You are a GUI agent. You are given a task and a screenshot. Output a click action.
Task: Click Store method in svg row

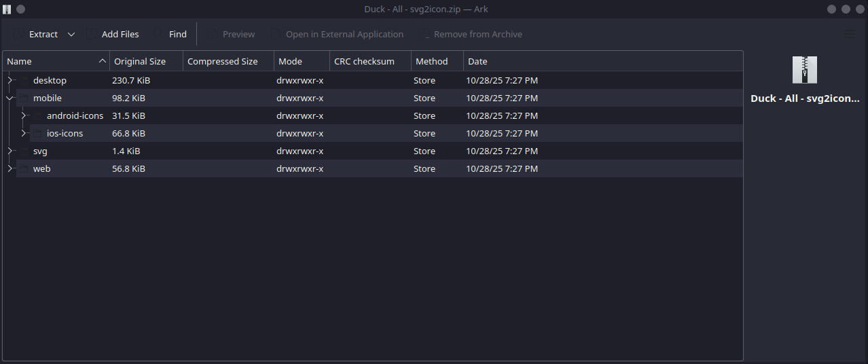point(424,151)
